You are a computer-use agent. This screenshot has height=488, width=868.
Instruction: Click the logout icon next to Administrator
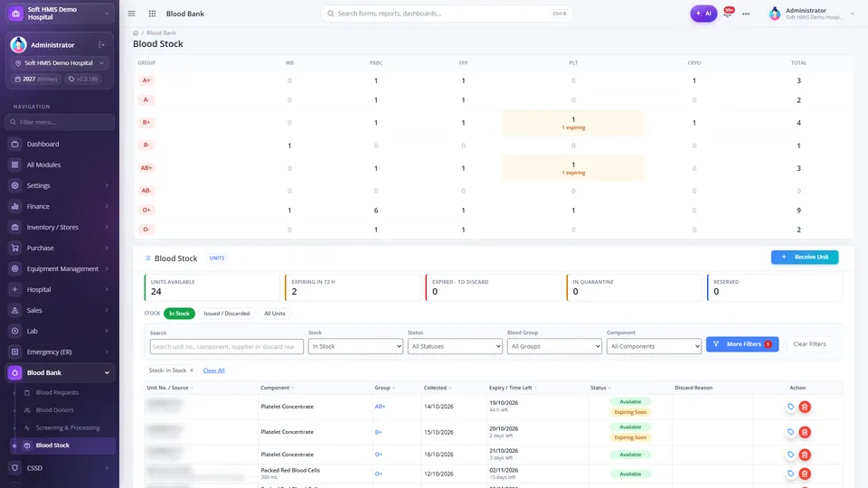coord(102,45)
